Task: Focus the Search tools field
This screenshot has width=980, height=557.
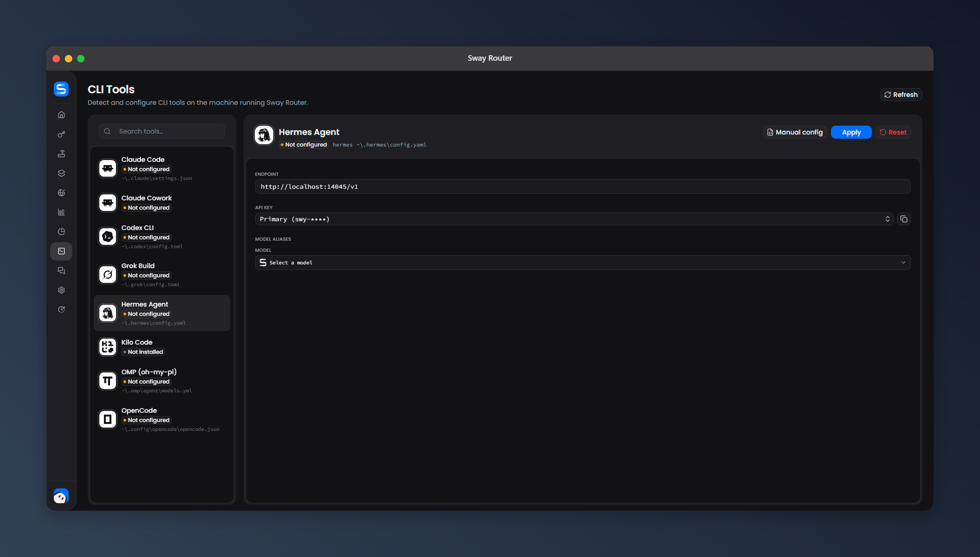Action: coord(162,131)
